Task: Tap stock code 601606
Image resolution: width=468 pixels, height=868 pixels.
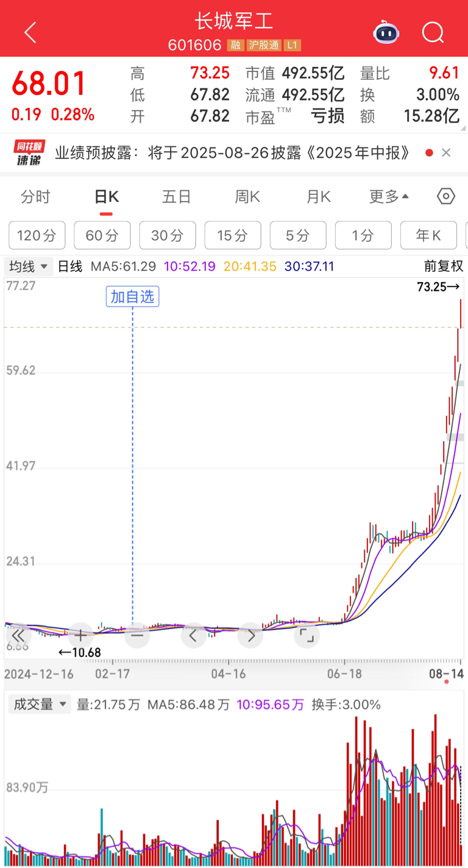Action: coord(196,46)
